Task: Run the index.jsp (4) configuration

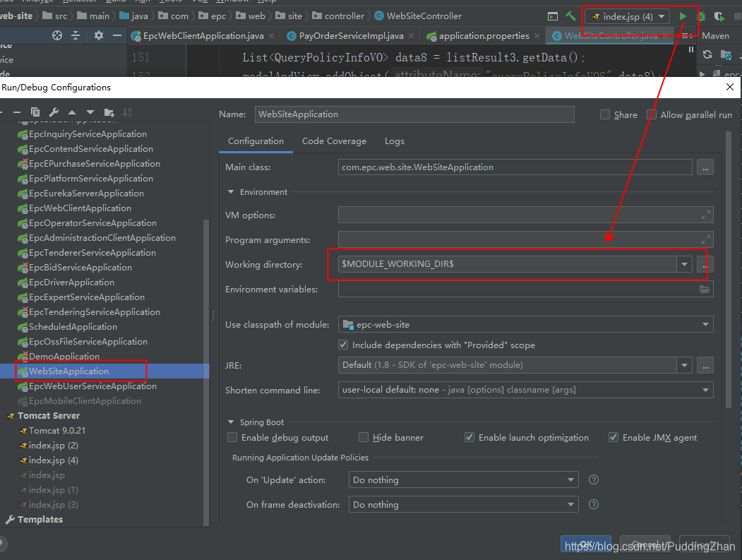Action: [x=683, y=16]
